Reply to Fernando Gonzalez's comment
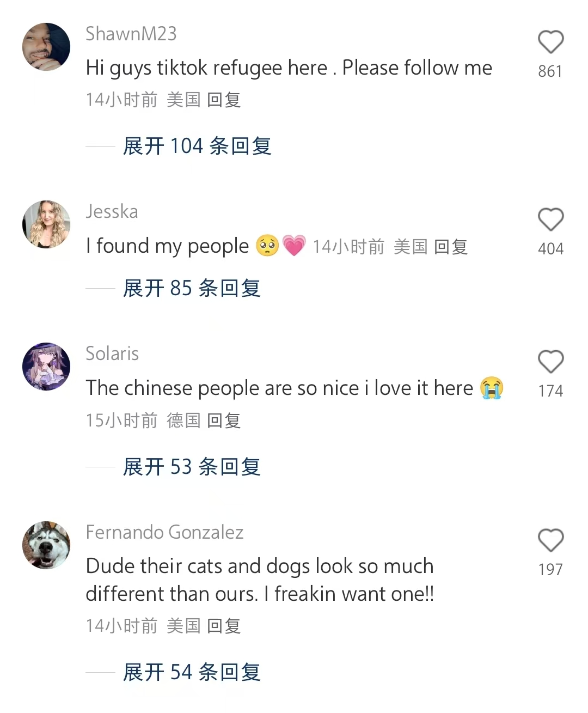Image resolution: width=588 pixels, height=713 pixels. point(224,626)
